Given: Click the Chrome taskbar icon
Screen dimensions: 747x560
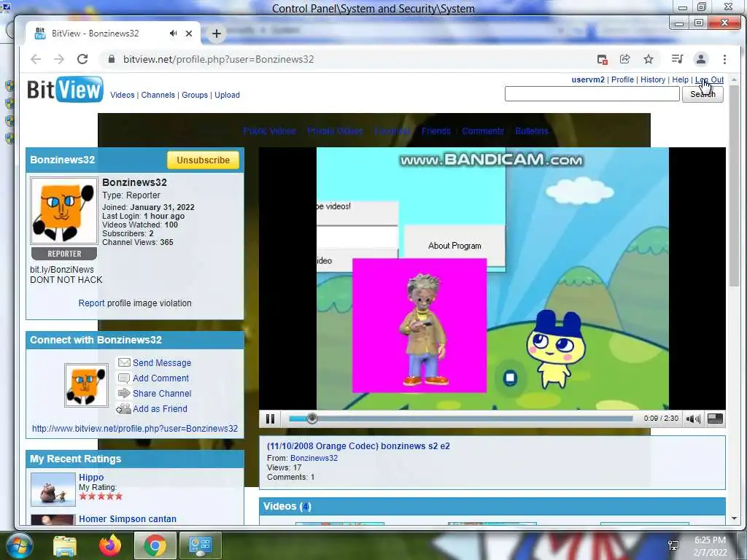Looking at the screenshot, I should point(155,545).
